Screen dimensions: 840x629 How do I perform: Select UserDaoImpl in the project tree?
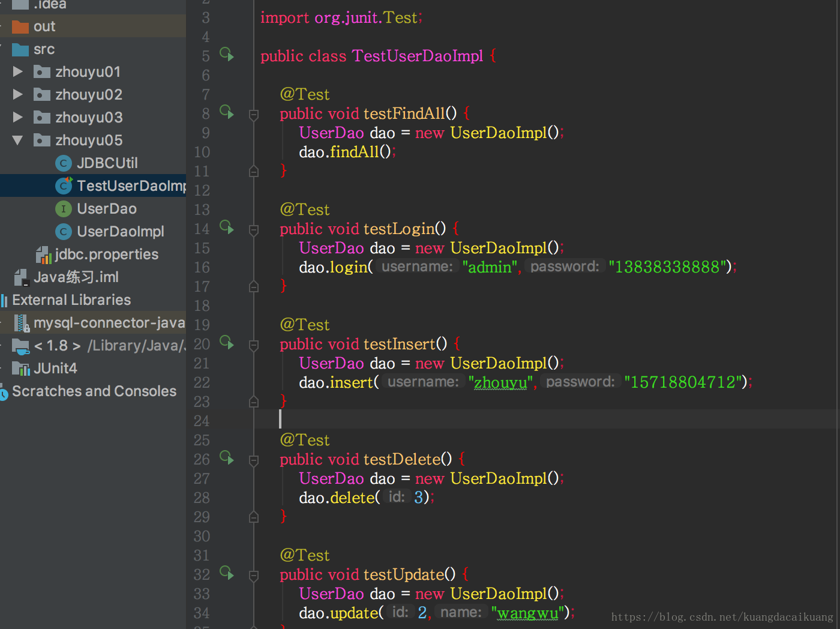point(121,232)
